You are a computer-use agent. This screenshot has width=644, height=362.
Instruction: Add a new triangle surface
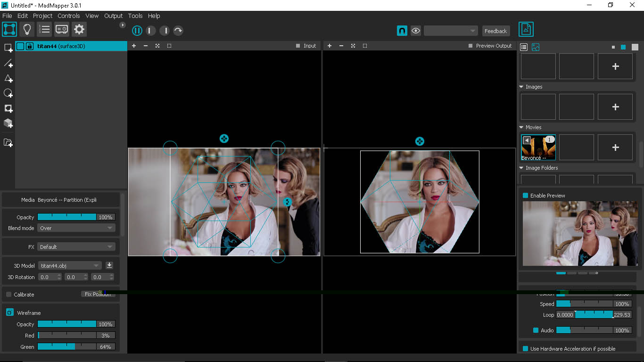tap(8, 78)
